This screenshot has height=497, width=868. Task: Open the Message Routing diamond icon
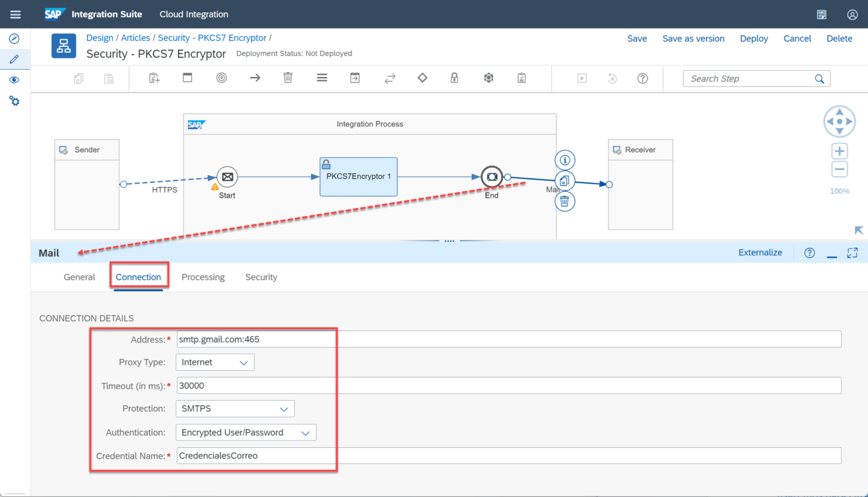[423, 78]
